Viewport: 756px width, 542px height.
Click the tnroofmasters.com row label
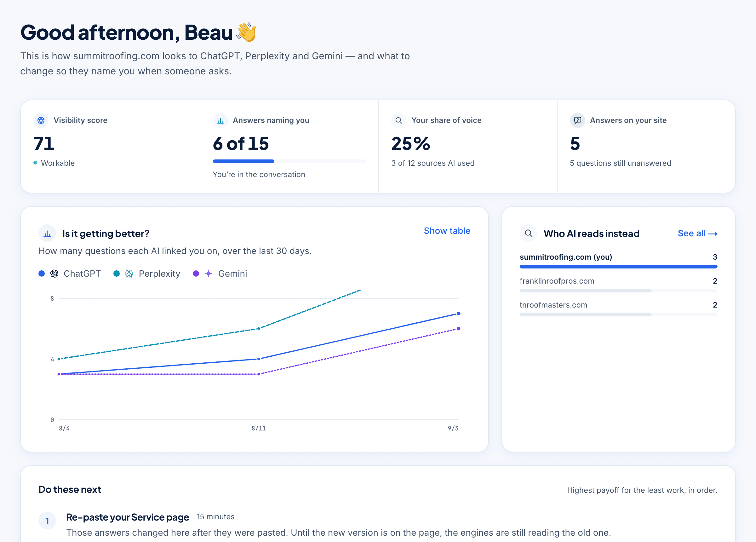(553, 305)
